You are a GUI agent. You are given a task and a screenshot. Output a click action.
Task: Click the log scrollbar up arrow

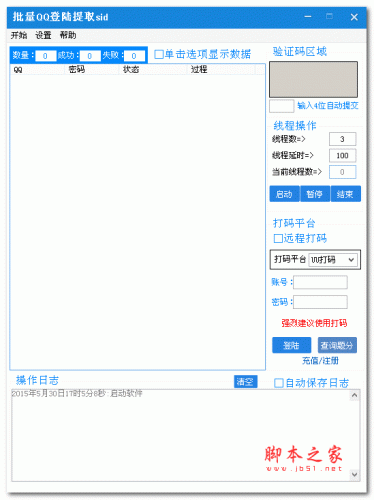354,395
